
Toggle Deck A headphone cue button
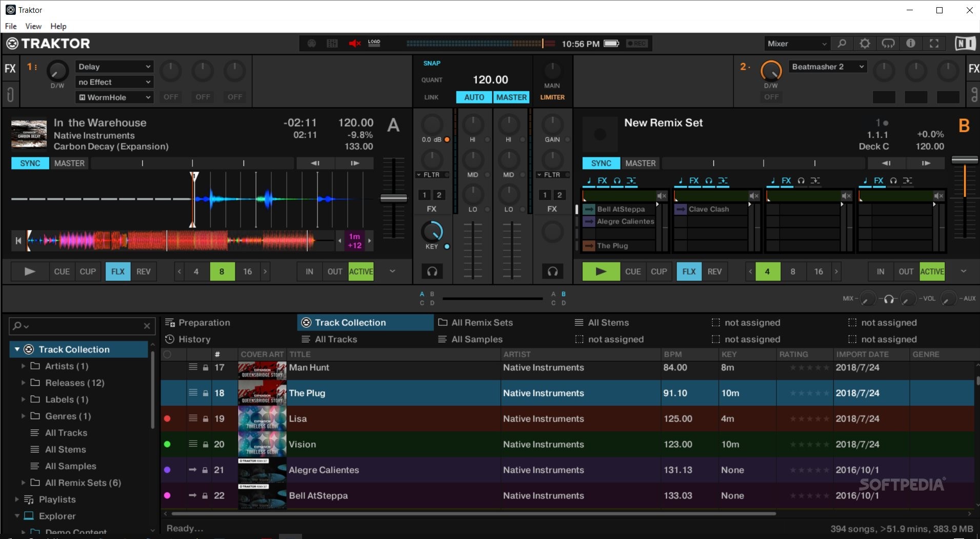tap(432, 271)
